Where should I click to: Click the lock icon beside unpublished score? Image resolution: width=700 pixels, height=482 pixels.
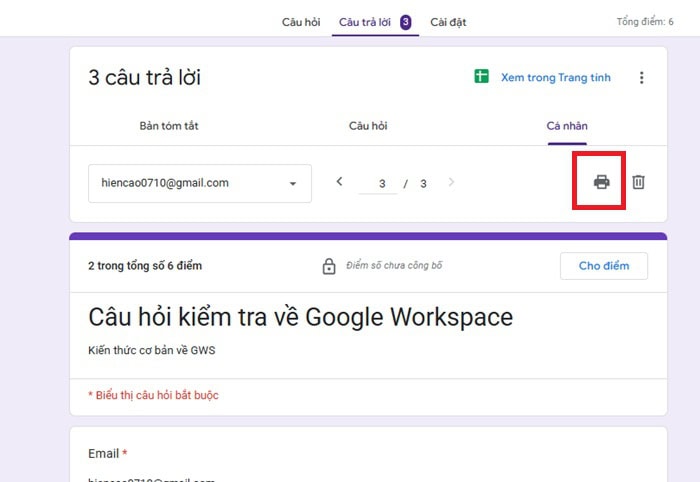[328, 266]
